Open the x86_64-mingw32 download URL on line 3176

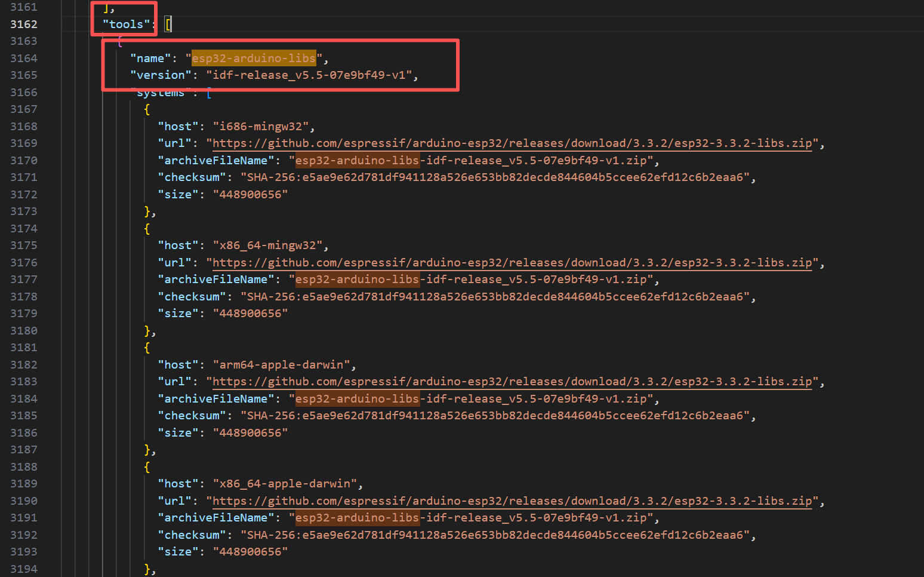click(512, 263)
